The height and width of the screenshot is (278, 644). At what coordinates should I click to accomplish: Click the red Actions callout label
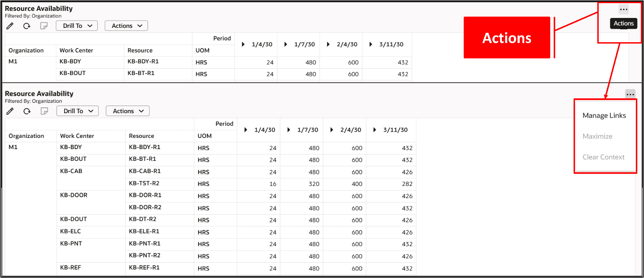[507, 38]
